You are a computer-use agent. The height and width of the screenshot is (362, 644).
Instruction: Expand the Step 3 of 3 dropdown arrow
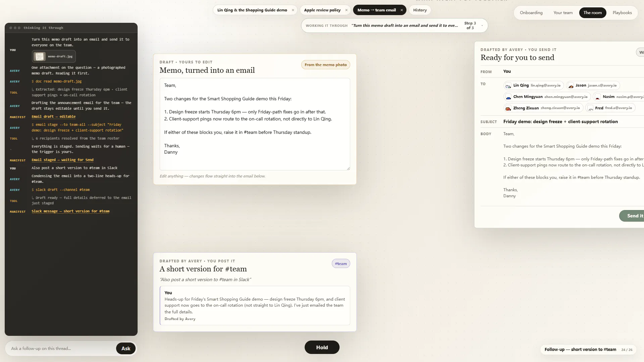(x=482, y=25)
